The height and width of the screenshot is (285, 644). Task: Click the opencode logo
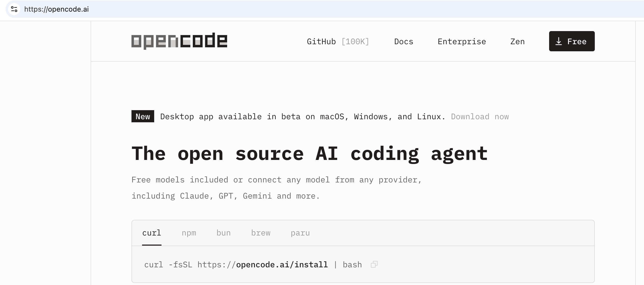(x=179, y=41)
